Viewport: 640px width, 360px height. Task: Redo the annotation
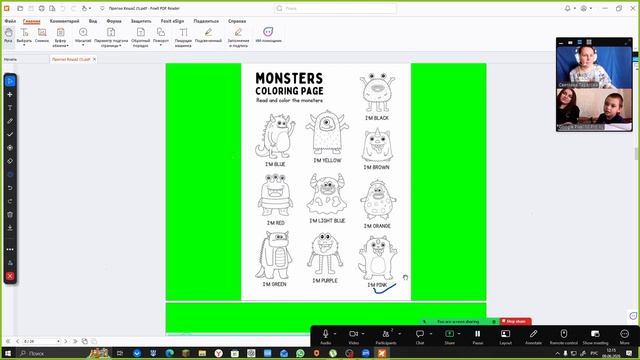coord(10,201)
